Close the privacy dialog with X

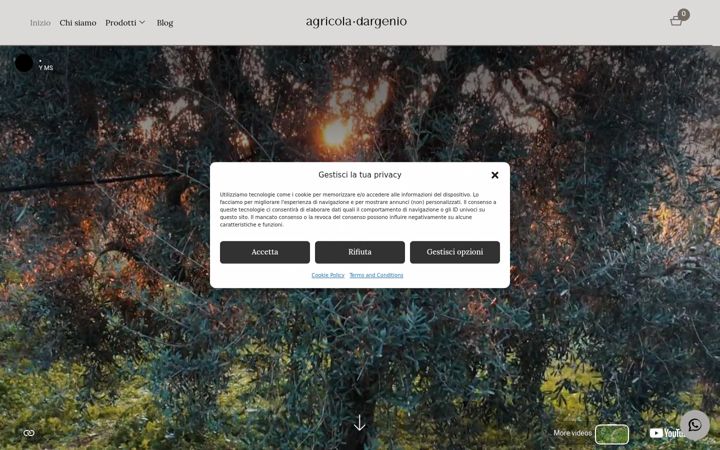point(495,175)
